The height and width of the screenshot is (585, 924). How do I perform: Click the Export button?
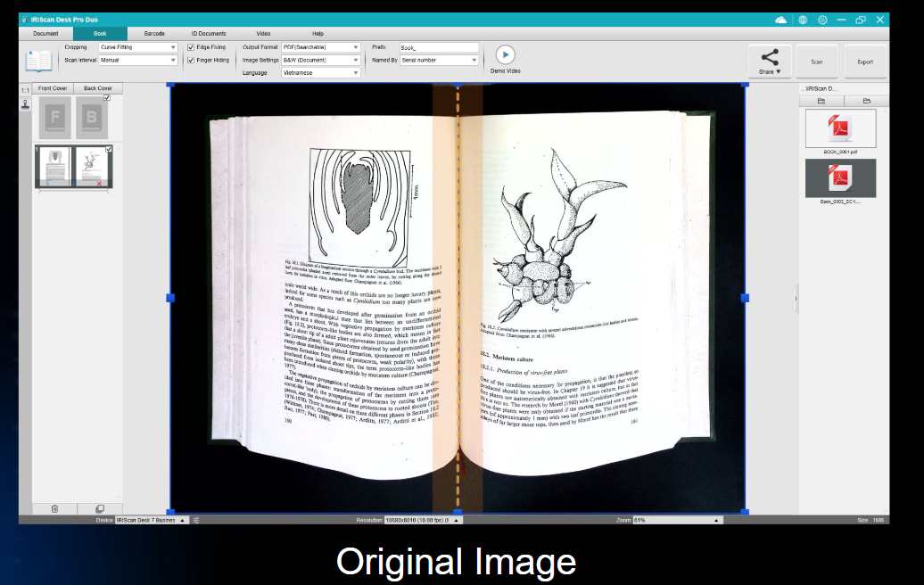point(865,62)
